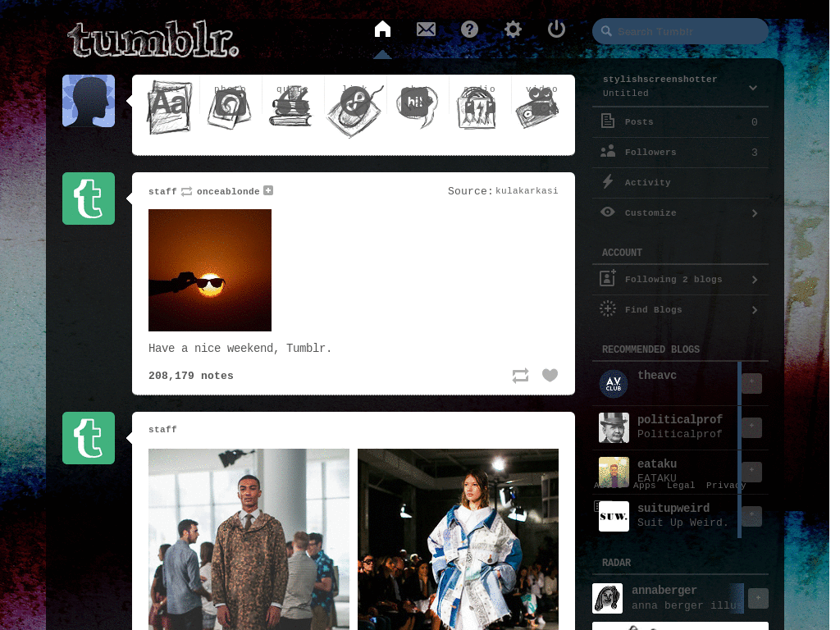Open Customize in sidebar

[680, 212]
